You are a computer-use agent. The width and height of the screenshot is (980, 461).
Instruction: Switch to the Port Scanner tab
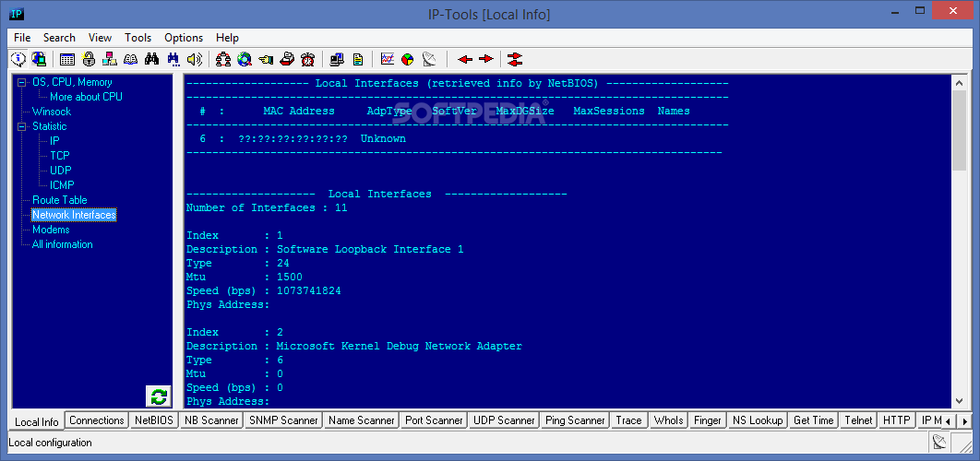(x=434, y=420)
